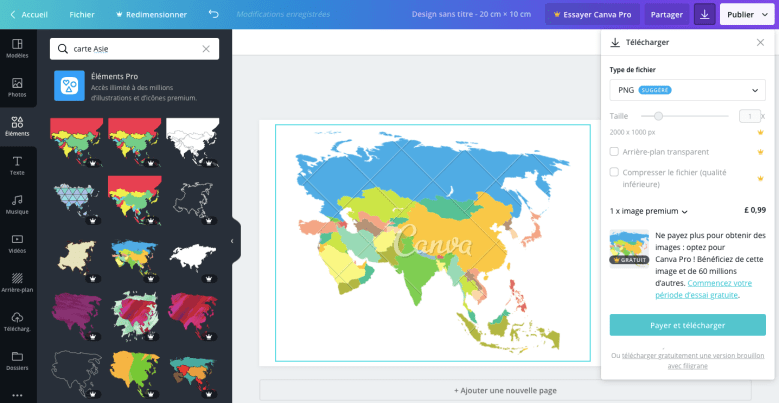Open the PNG file type dropdown
The height and width of the screenshot is (403, 779).
[687, 90]
